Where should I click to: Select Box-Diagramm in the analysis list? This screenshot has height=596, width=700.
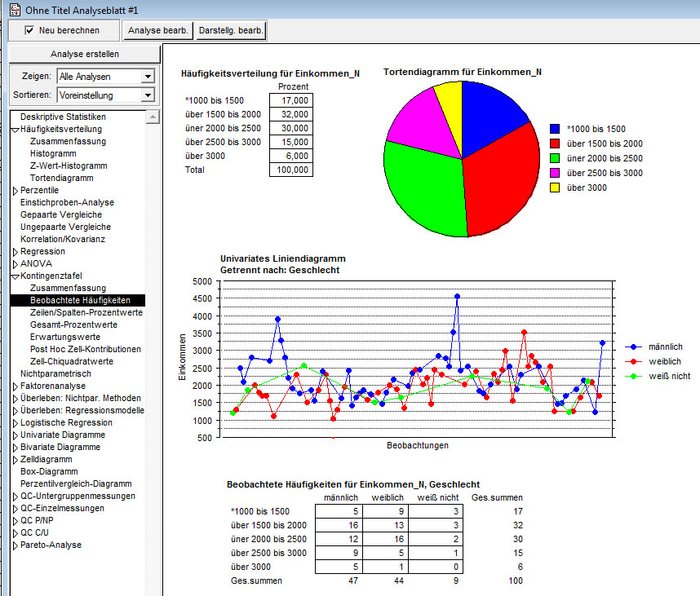click(49, 471)
